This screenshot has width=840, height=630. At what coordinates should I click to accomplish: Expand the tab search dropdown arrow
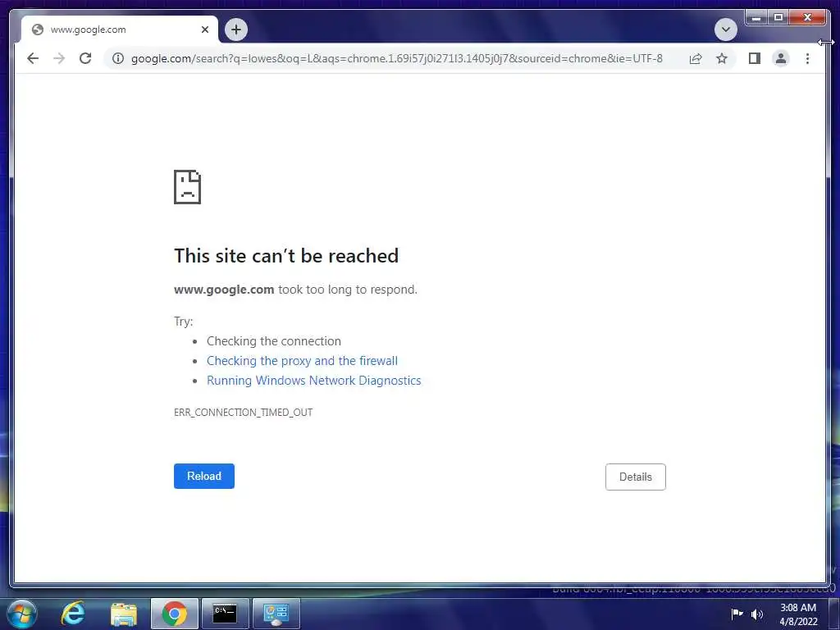coord(725,30)
